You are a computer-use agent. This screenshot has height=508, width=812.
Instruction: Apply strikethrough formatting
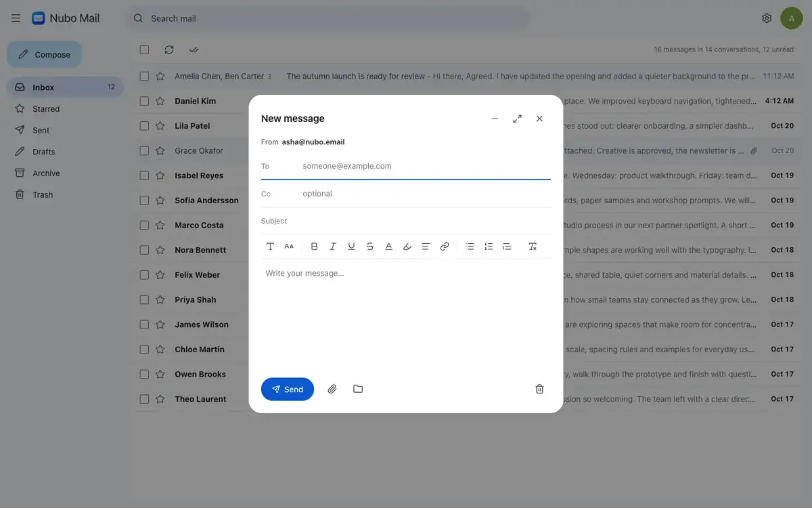click(x=370, y=247)
